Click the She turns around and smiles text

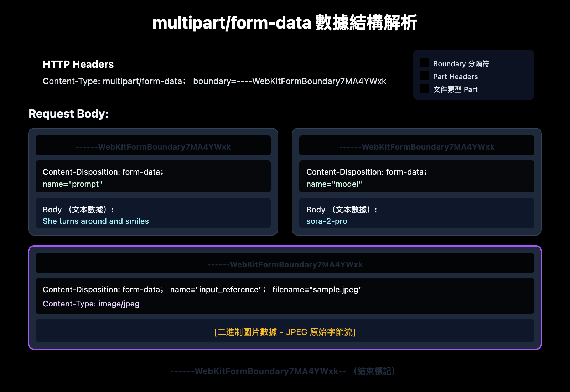pyautogui.click(x=95, y=221)
